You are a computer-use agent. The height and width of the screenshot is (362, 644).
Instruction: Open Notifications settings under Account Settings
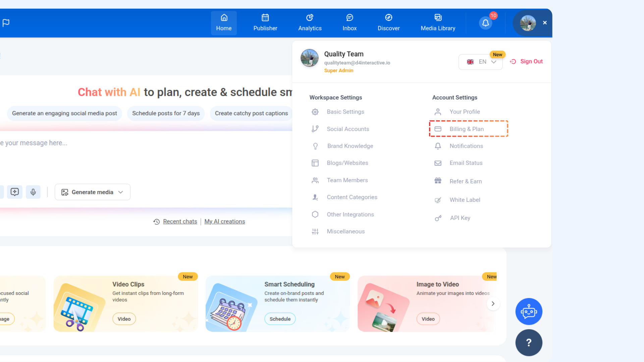(x=466, y=146)
